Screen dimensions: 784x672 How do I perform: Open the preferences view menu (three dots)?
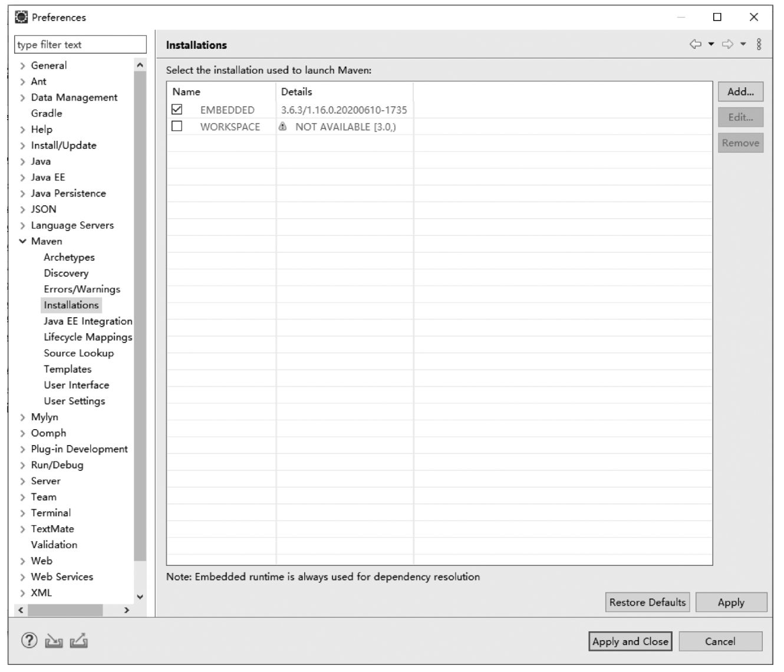(x=759, y=44)
